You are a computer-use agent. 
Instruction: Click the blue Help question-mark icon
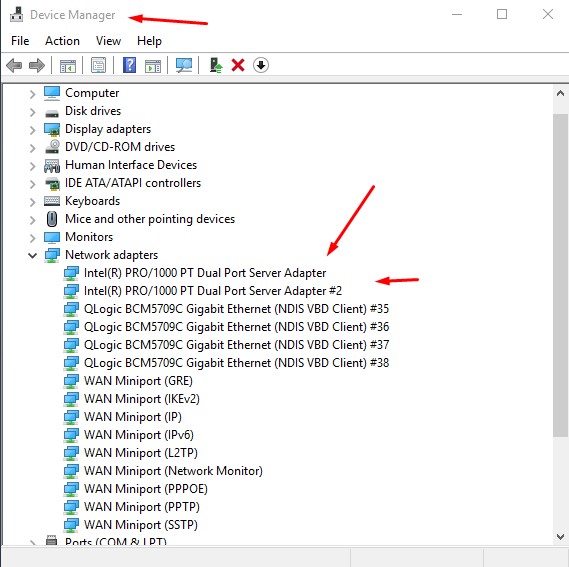tap(129, 65)
